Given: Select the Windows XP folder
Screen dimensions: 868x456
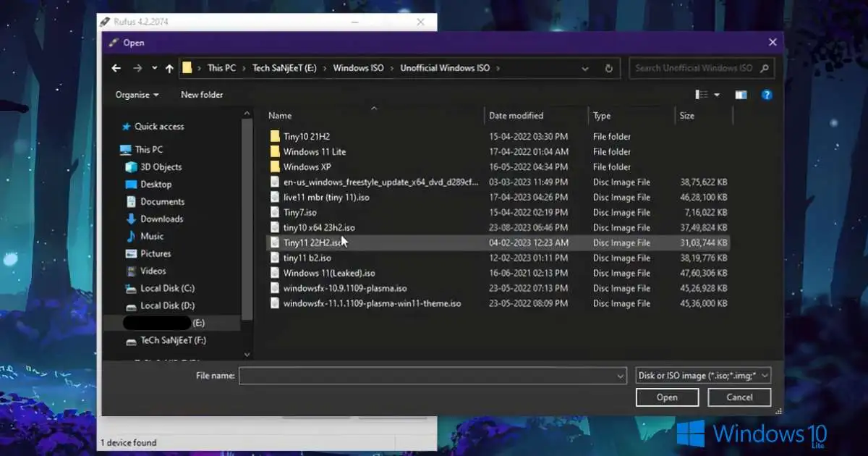Looking at the screenshot, I should 307,167.
